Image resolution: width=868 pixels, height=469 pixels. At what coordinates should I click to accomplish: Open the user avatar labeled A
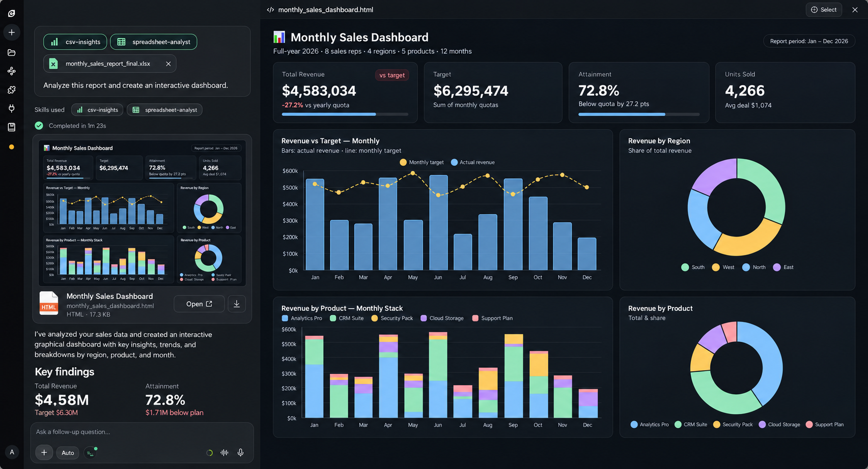[x=12, y=452]
